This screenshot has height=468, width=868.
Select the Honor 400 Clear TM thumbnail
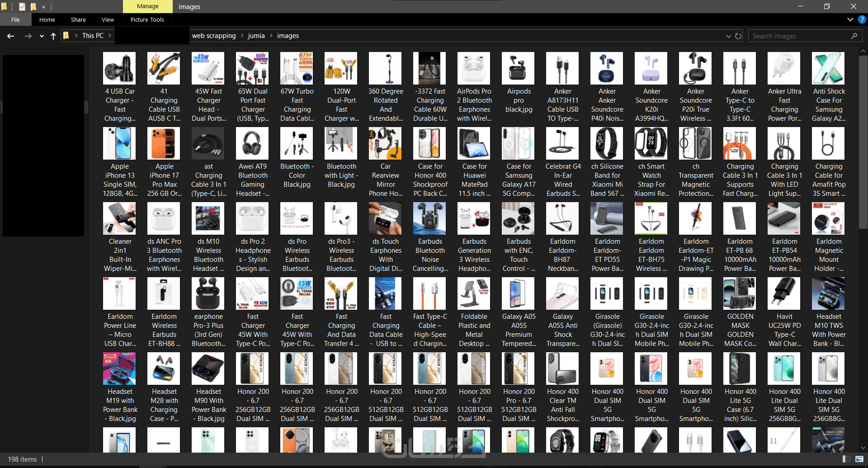(562, 369)
